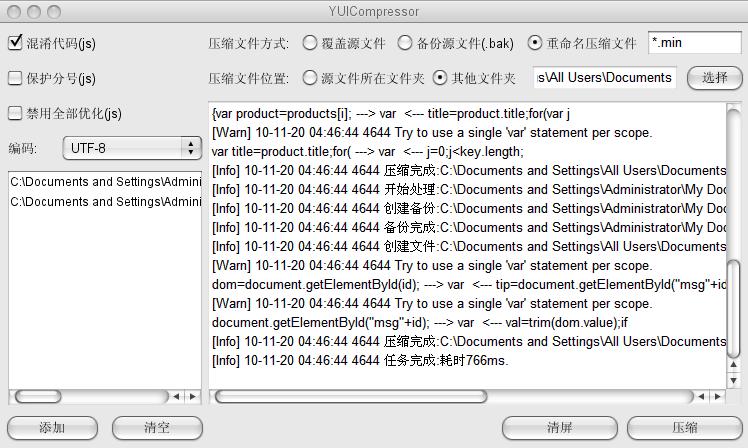Select the first file path in list
The height and width of the screenshot is (448, 748).
(105, 182)
